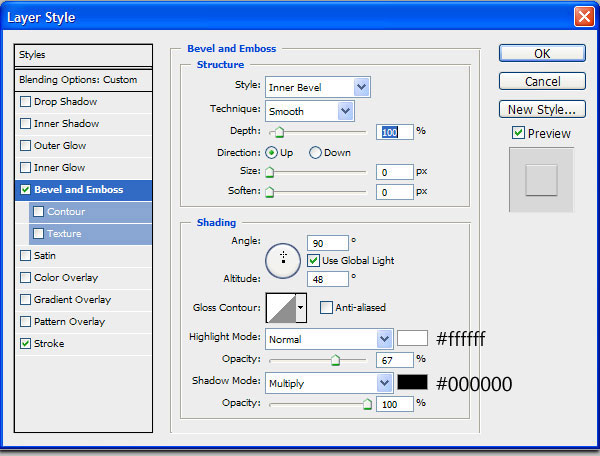Click the Altitude input field
Image resolution: width=600 pixels, height=456 pixels.
[x=328, y=279]
